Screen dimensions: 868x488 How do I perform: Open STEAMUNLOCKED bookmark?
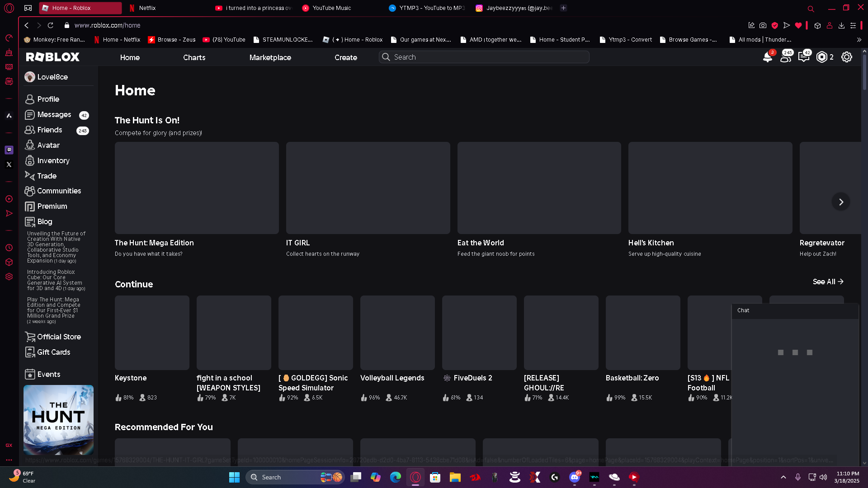pyautogui.click(x=283, y=40)
